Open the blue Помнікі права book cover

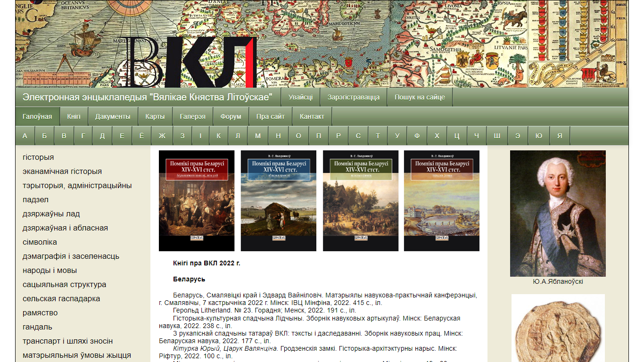(x=279, y=201)
